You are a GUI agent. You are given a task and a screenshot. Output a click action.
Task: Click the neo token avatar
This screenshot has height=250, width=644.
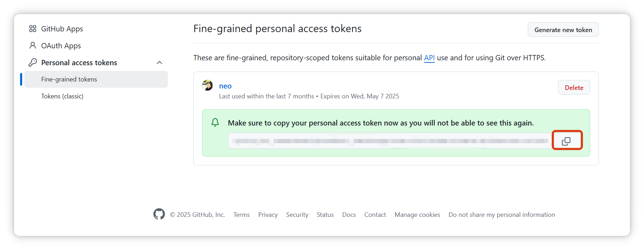click(207, 85)
